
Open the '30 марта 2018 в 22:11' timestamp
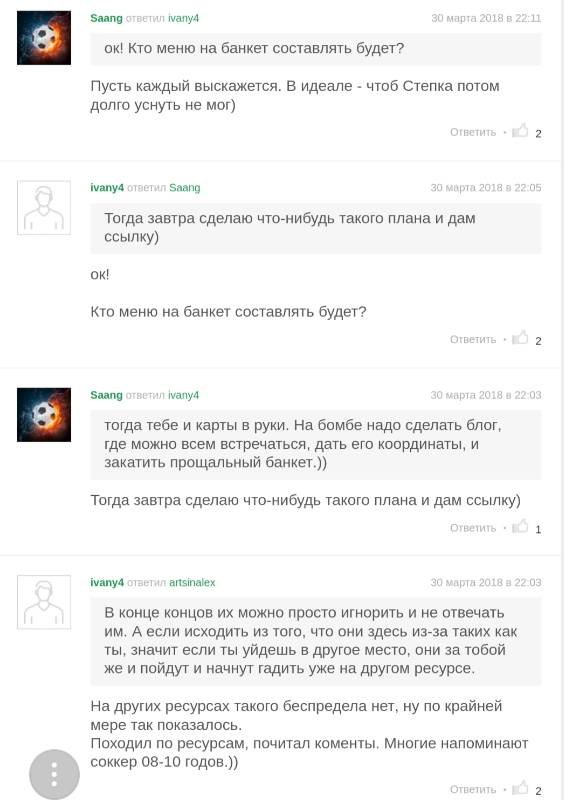(x=486, y=18)
